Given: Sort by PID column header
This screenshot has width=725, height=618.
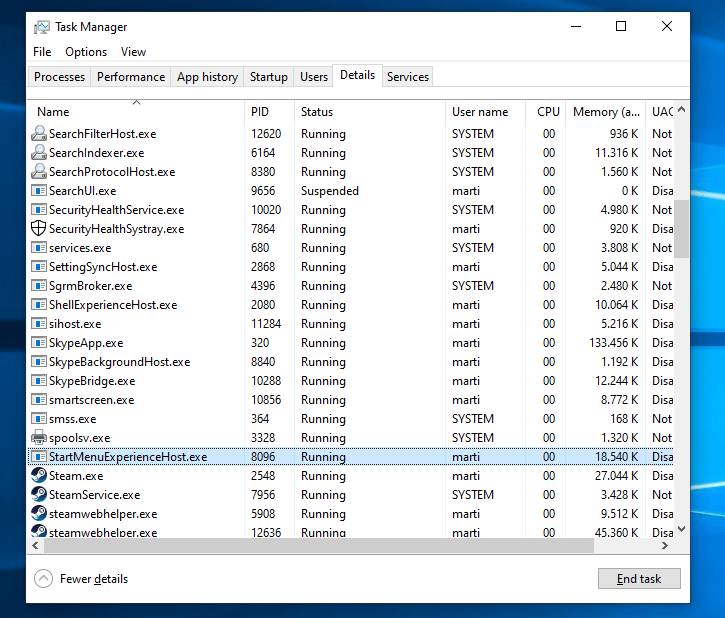Looking at the screenshot, I should pos(260,112).
